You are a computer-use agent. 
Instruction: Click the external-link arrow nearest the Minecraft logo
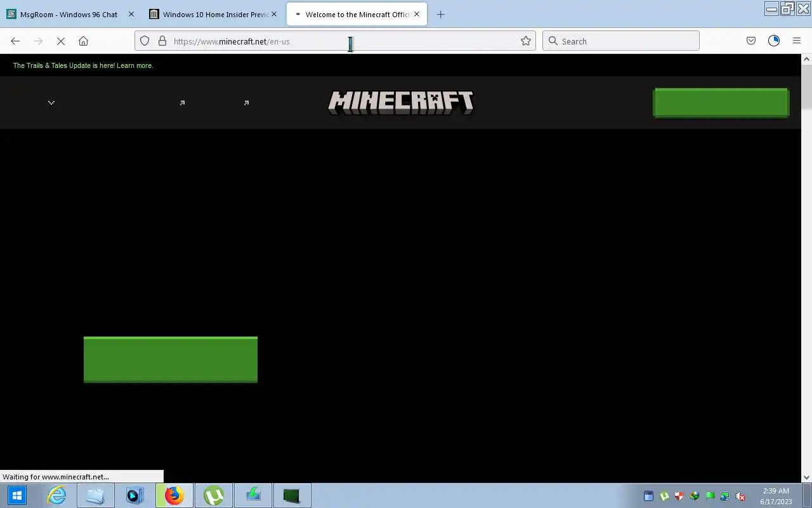point(246,103)
